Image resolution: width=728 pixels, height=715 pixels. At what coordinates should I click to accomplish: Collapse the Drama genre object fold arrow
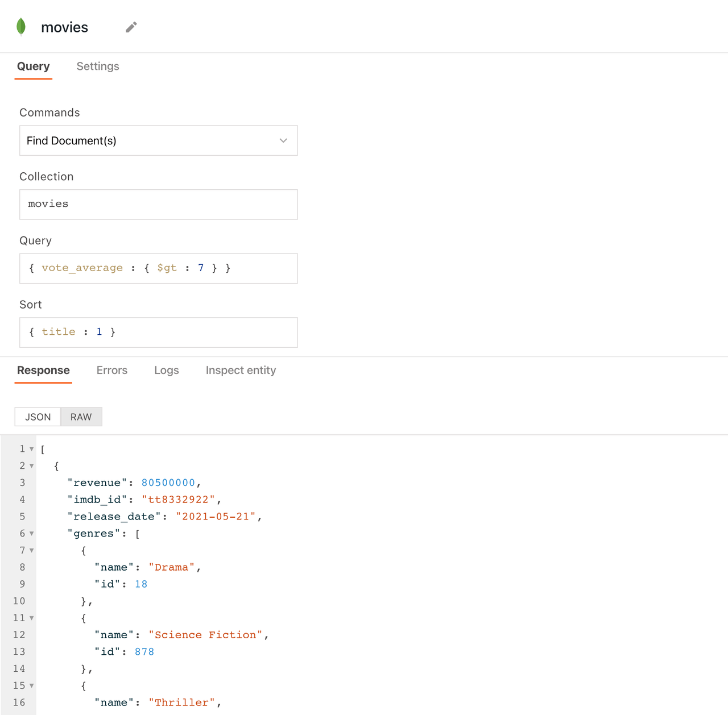pos(32,550)
